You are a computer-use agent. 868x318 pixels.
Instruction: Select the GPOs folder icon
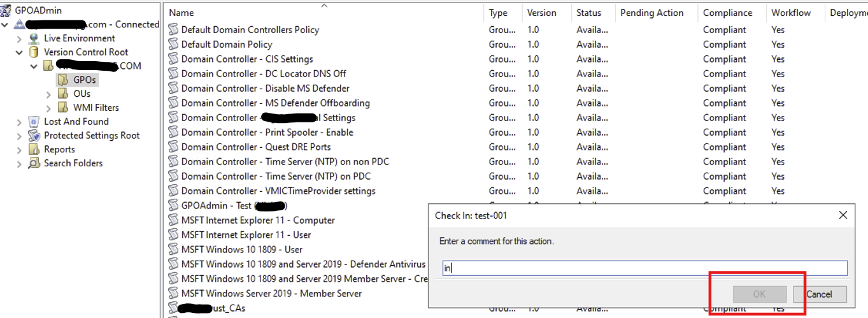click(x=63, y=80)
